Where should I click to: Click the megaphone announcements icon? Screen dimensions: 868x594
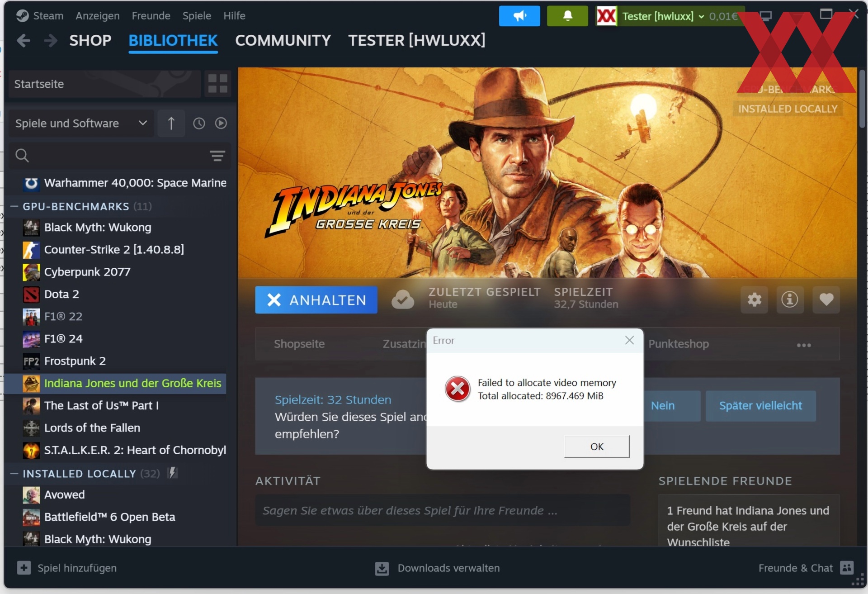tap(519, 16)
